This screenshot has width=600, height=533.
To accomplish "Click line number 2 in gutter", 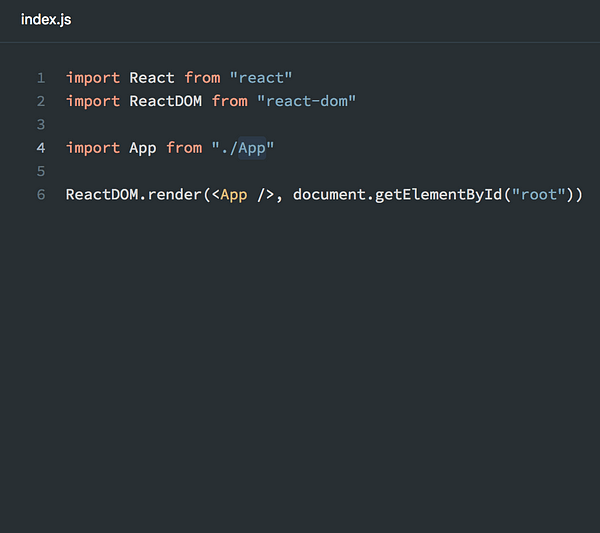I will [41, 101].
